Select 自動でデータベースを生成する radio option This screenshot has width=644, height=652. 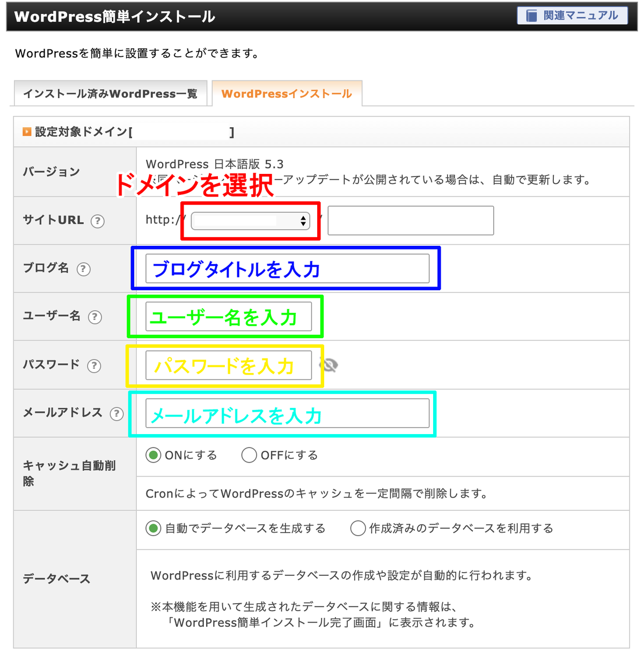tap(153, 528)
